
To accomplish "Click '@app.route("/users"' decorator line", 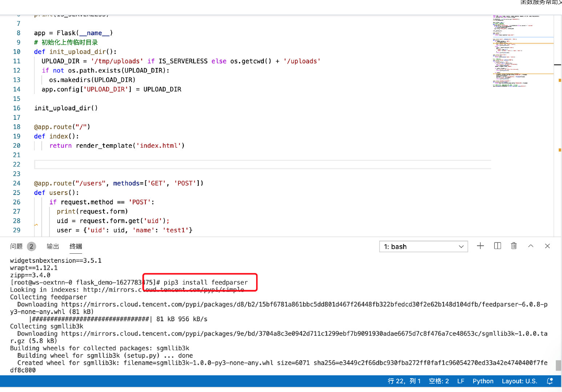I will click(119, 183).
